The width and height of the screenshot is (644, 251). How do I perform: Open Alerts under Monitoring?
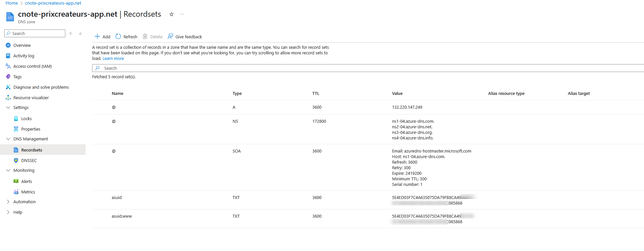(26, 181)
